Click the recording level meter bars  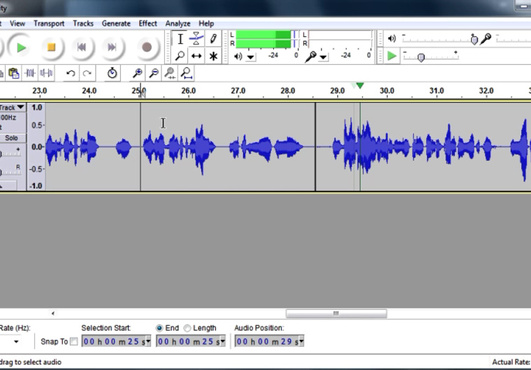click(x=340, y=39)
